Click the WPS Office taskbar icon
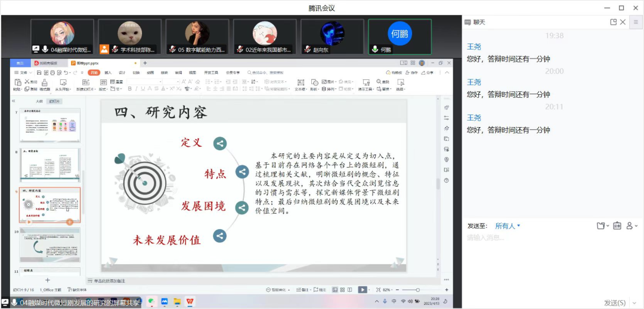 tap(190, 302)
